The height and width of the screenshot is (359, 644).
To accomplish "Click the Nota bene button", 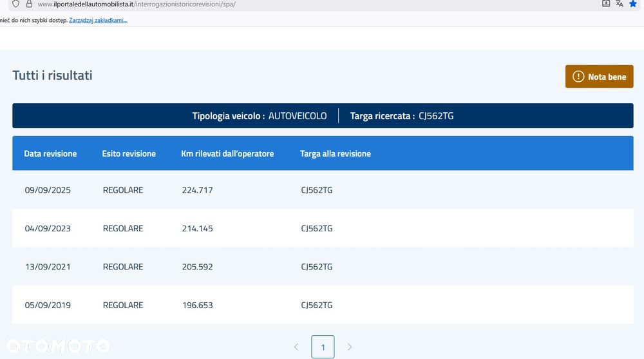I will (599, 77).
